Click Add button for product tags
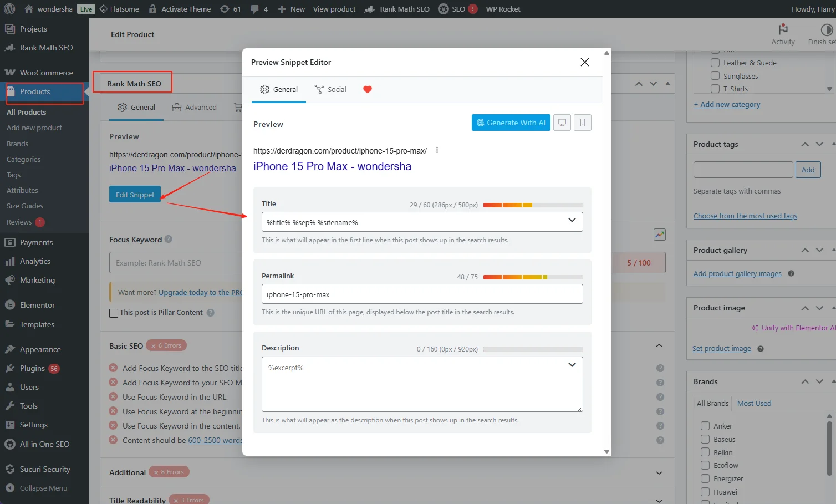The width and height of the screenshot is (836, 504). (x=808, y=170)
